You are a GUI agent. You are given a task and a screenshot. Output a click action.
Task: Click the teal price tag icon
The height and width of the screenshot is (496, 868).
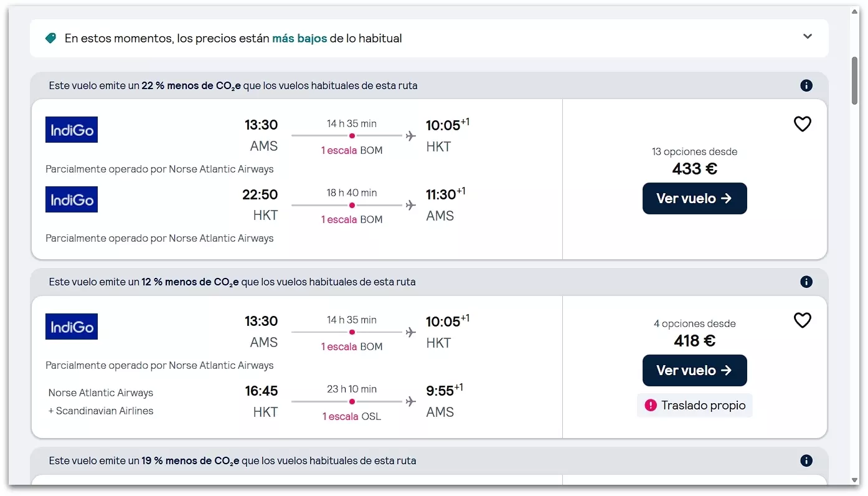click(51, 39)
